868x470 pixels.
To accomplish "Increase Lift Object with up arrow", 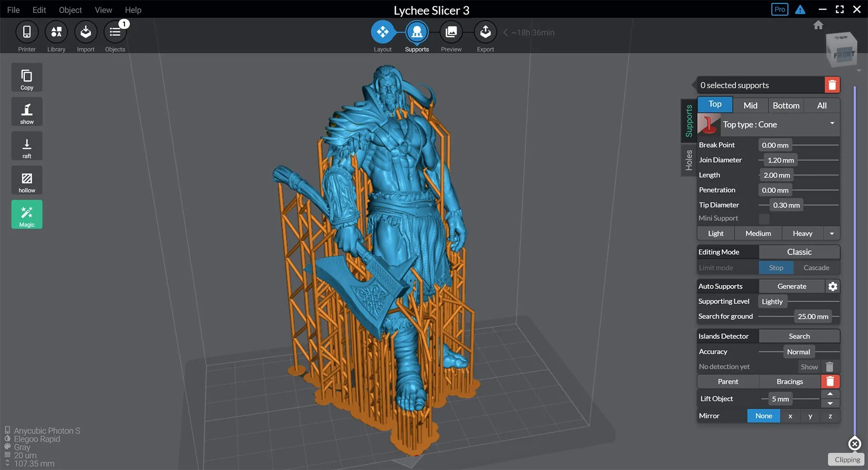I will [x=830, y=394].
